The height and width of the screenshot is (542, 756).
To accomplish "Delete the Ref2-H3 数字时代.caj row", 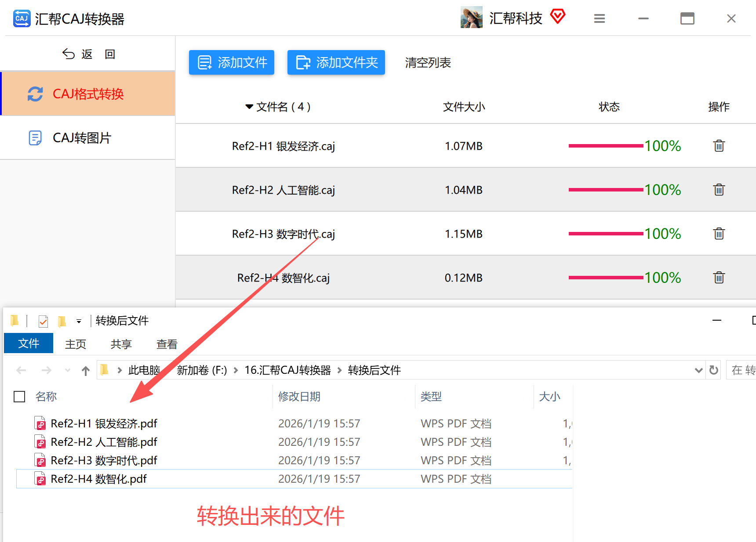I will pyautogui.click(x=719, y=233).
